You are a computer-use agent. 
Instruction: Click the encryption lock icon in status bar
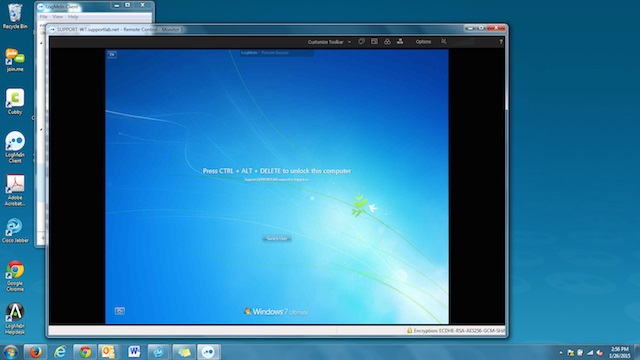[x=409, y=331]
